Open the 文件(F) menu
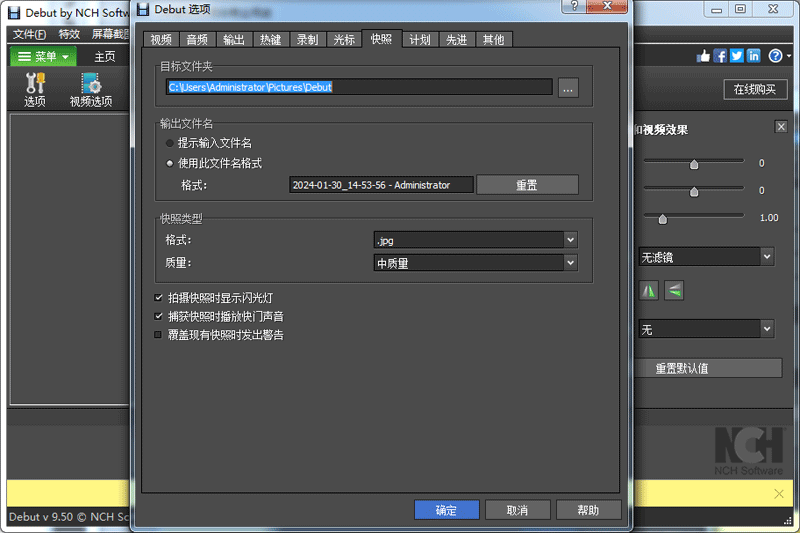 pyautogui.click(x=29, y=34)
